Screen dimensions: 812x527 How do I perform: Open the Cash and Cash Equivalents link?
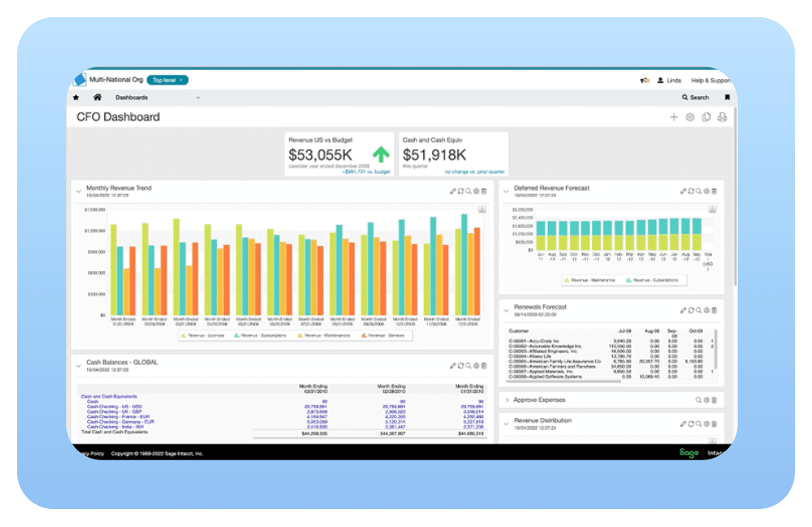(x=108, y=397)
